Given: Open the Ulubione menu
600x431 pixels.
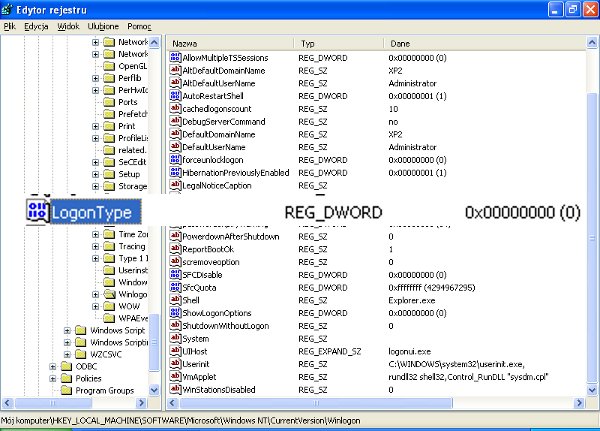Looking at the screenshot, I should (x=103, y=26).
